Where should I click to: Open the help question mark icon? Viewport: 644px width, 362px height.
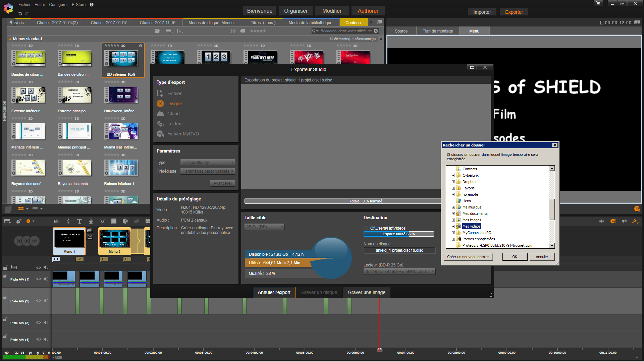[92, 5]
